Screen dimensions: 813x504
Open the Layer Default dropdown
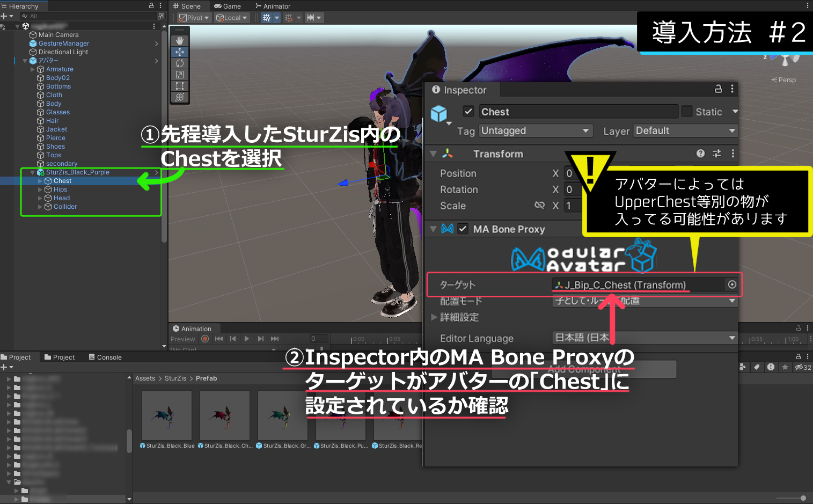tap(685, 130)
